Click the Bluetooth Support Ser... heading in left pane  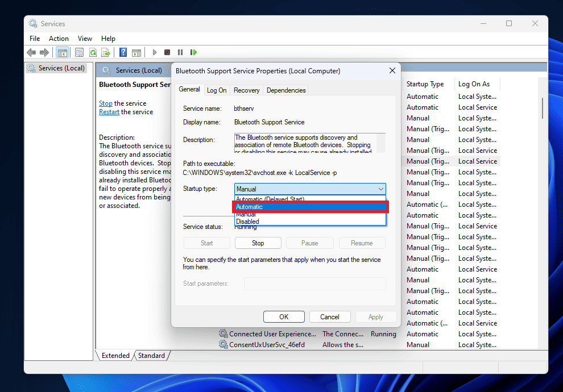135,85
